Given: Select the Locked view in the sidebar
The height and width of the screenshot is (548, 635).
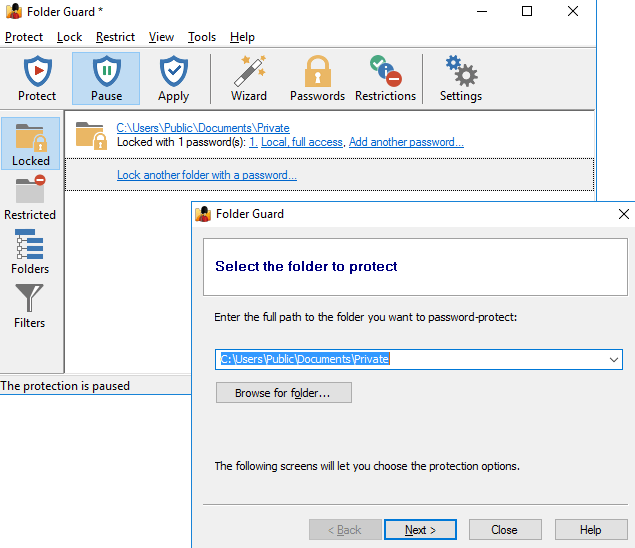Looking at the screenshot, I should (30, 144).
